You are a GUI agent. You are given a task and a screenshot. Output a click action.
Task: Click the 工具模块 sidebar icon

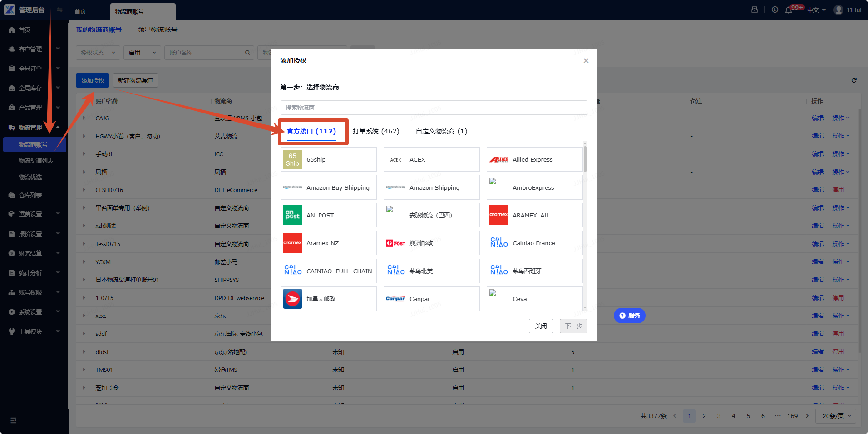coord(12,331)
